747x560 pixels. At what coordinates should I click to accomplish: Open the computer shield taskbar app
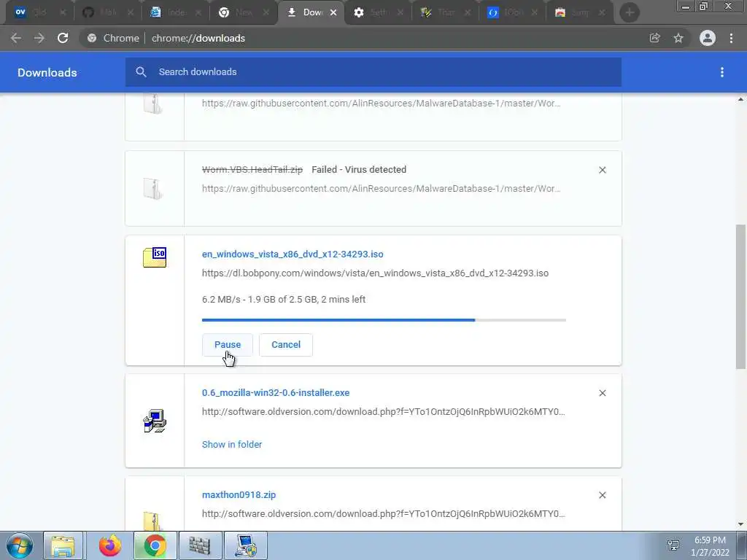[x=246, y=545]
